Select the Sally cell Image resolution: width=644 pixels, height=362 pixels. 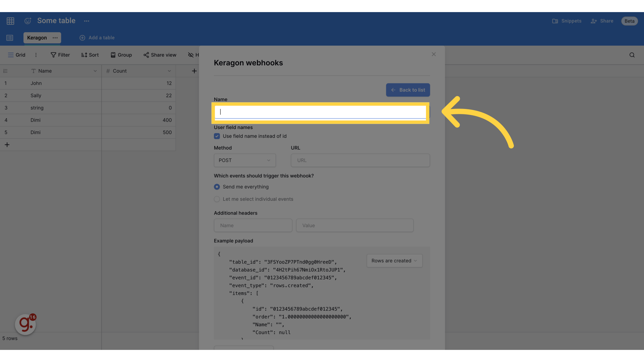pos(65,96)
